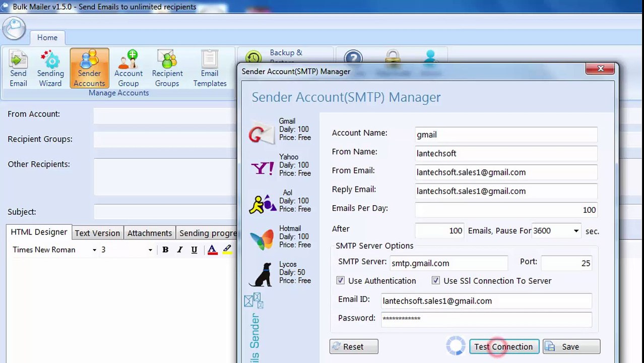Toggle Use SSl Connection To Server checkbox
The image size is (644, 363).
tap(436, 280)
